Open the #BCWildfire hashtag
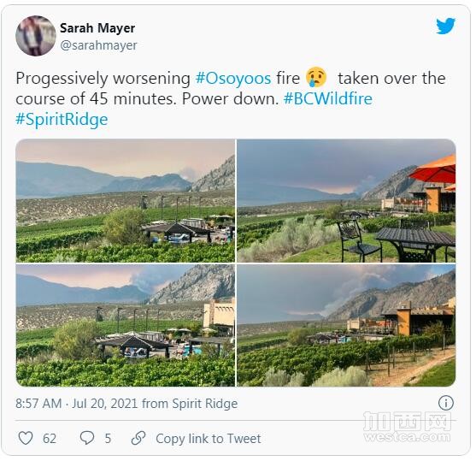Viewport: 476px width, 461px height. pos(328,98)
